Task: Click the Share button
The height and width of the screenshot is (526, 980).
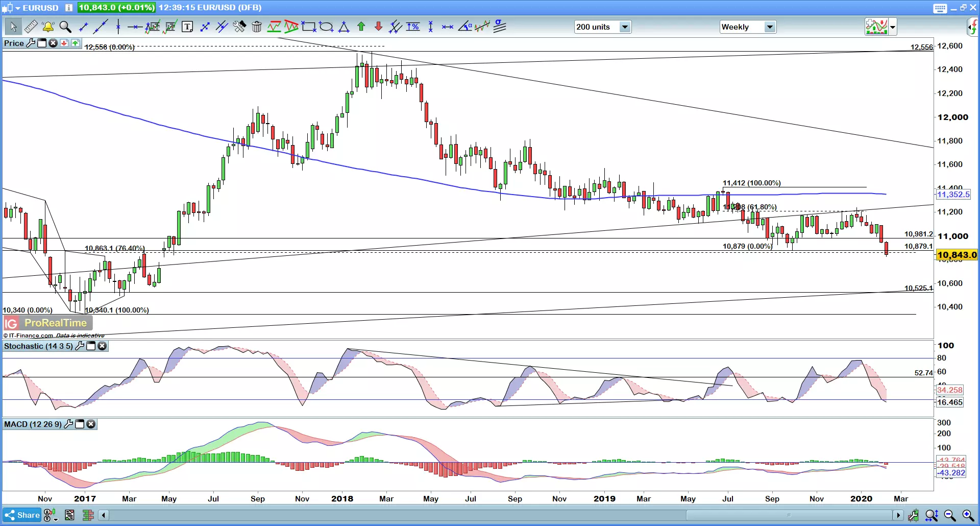Action: click(22, 515)
